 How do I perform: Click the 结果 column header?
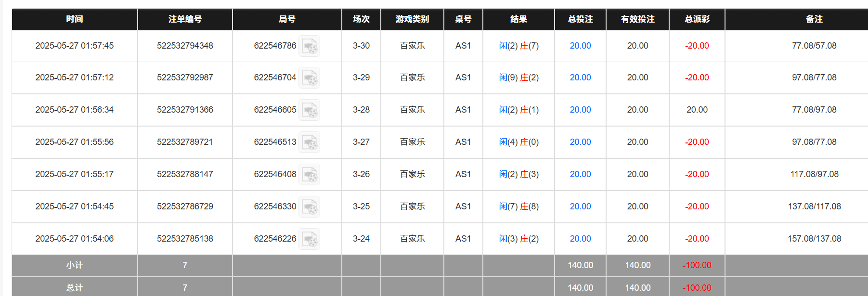(x=518, y=19)
